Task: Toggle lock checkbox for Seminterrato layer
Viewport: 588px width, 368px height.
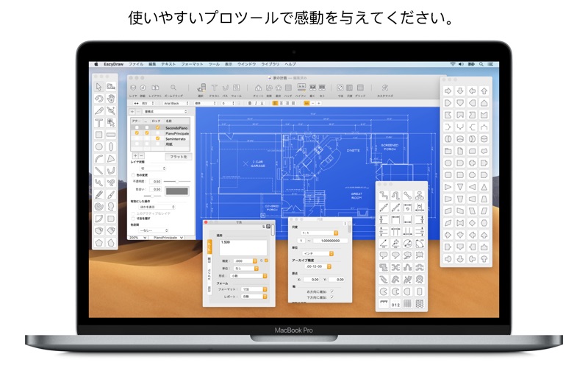Action: (157, 138)
